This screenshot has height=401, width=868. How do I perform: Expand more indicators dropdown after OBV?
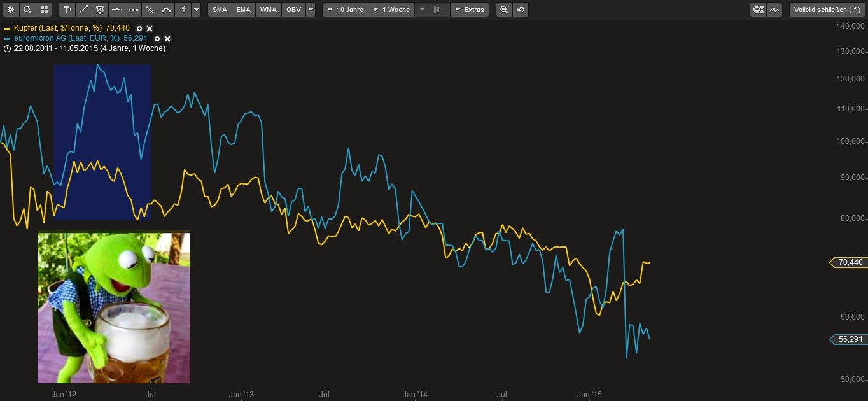(x=310, y=10)
